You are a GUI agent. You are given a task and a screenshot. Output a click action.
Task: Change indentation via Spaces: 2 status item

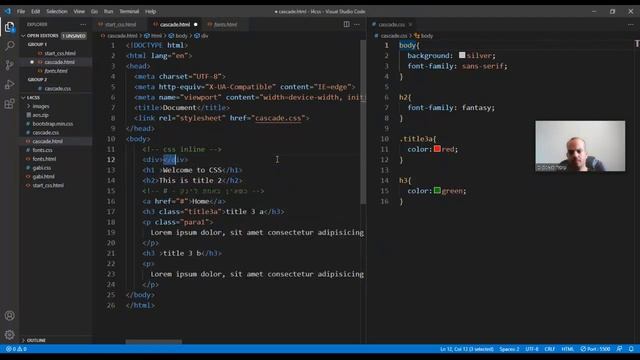pyautogui.click(x=509, y=349)
